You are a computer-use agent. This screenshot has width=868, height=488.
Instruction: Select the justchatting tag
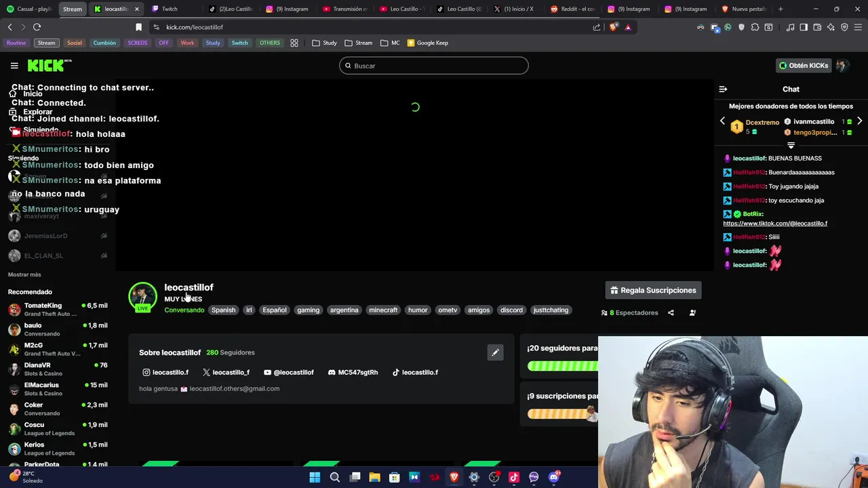[551, 310]
